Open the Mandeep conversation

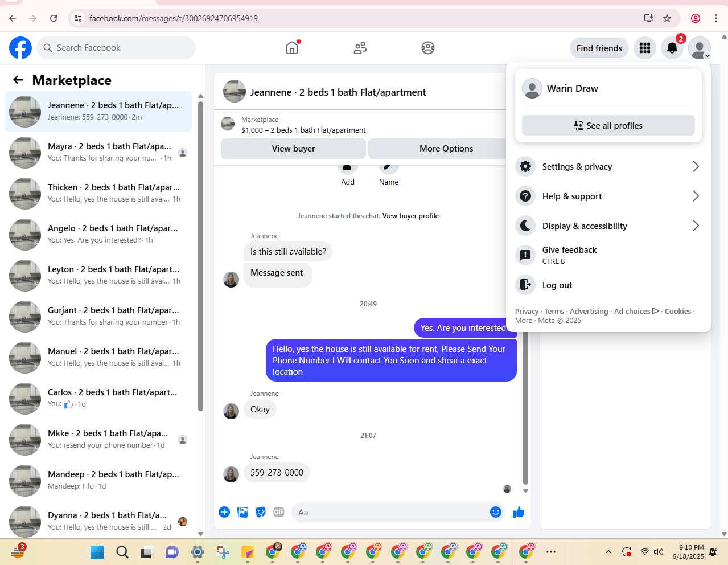[x=98, y=480]
